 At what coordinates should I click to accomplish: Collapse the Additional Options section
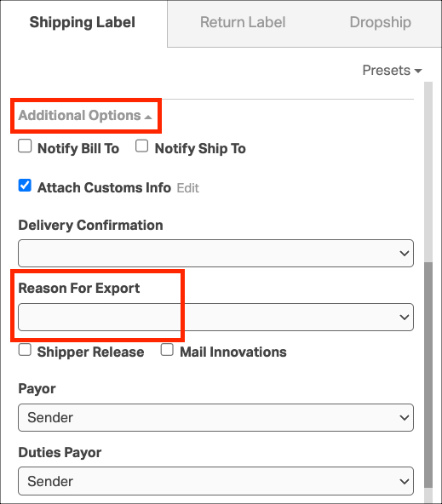[85, 116]
